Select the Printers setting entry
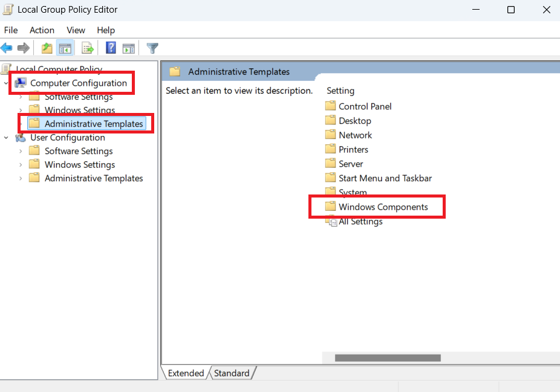Screen dimensions: 560x392 click(353, 149)
